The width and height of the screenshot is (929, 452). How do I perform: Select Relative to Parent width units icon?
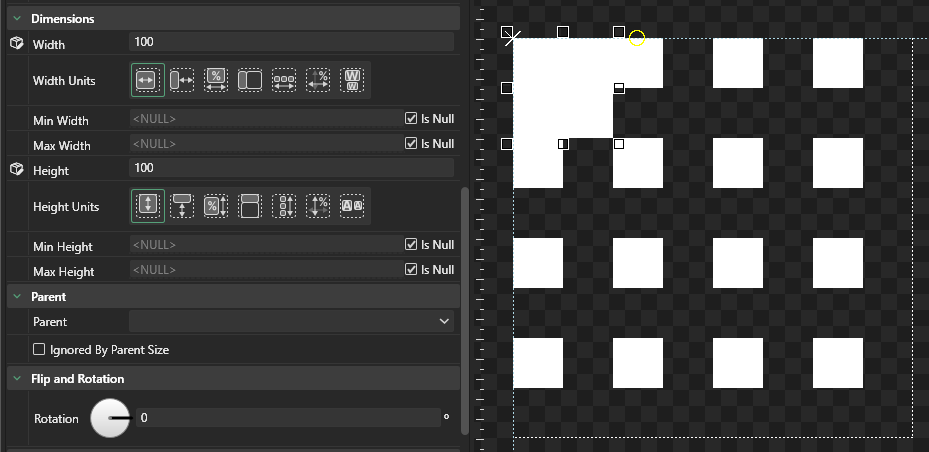tap(182, 80)
